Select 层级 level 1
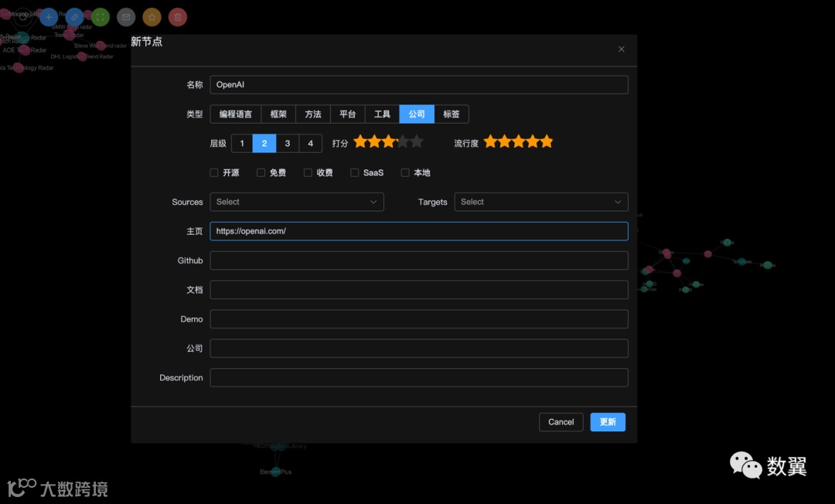This screenshot has height=504, width=835. (x=242, y=143)
